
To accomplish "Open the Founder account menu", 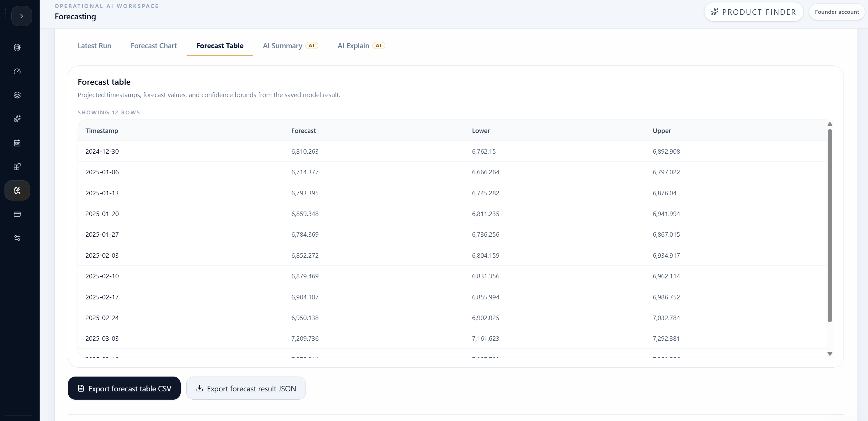I will point(837,12).
